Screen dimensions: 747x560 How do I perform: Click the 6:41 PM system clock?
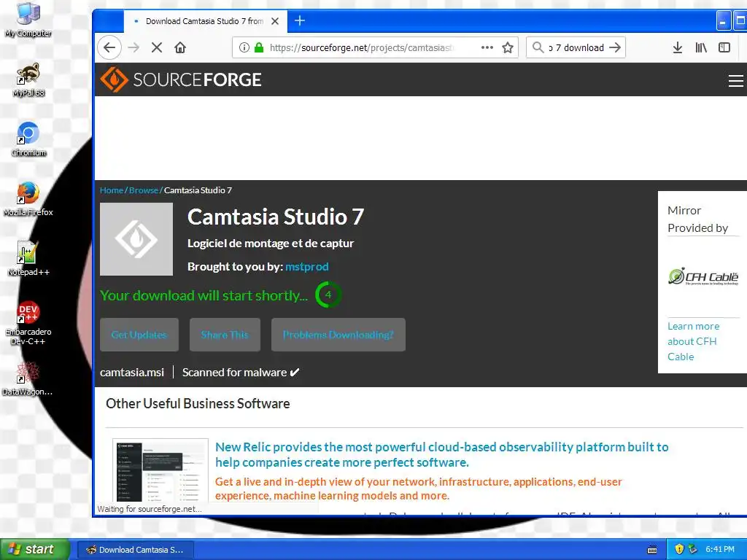pyautogui.click(x=720, y=549)
